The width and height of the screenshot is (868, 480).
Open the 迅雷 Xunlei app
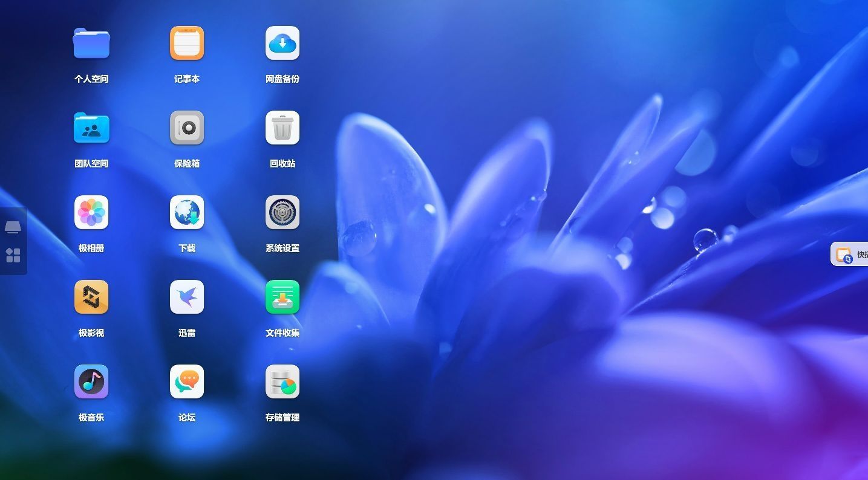point(187,297)
